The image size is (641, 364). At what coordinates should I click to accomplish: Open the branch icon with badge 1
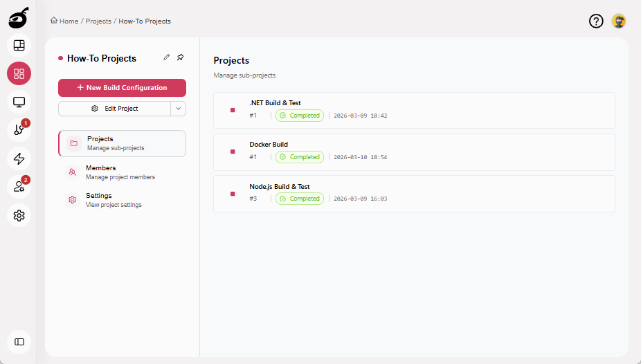pyautogui.click(x=19, y=130)
